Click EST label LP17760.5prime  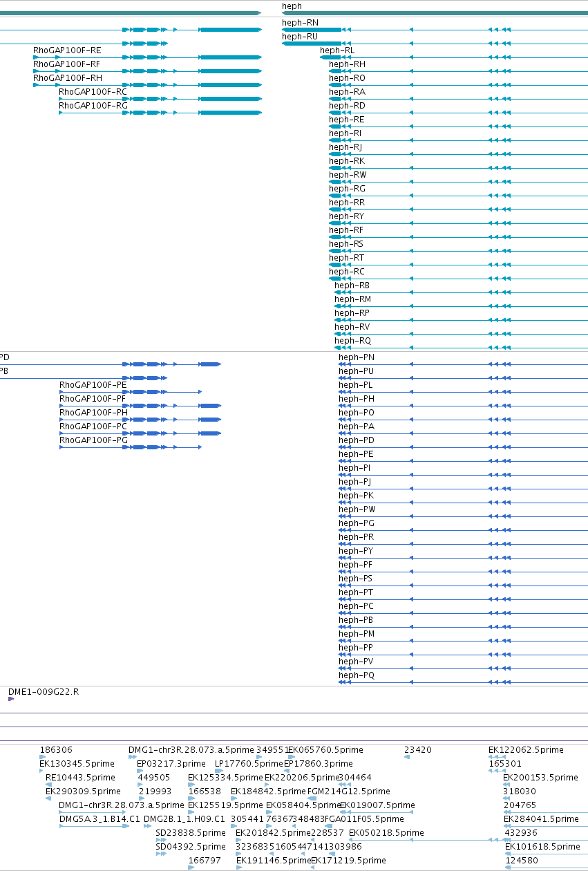point(249,764)
